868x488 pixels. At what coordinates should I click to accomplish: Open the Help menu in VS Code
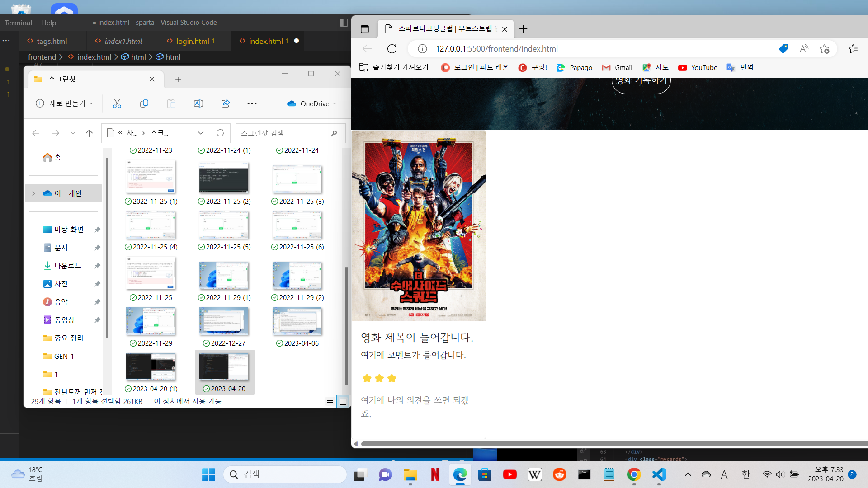(x=48, y=23)
